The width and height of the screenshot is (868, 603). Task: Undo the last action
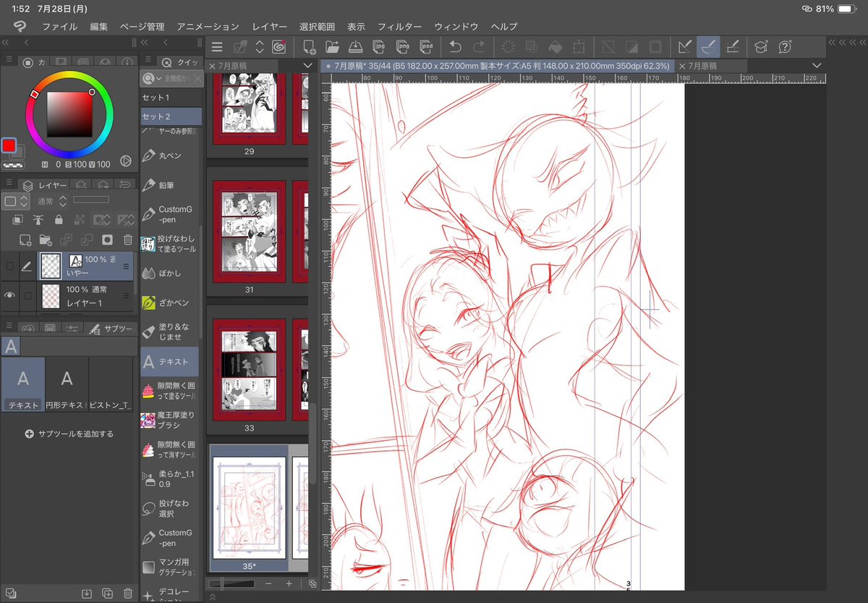pyautogui.click(x=455, y=47)
